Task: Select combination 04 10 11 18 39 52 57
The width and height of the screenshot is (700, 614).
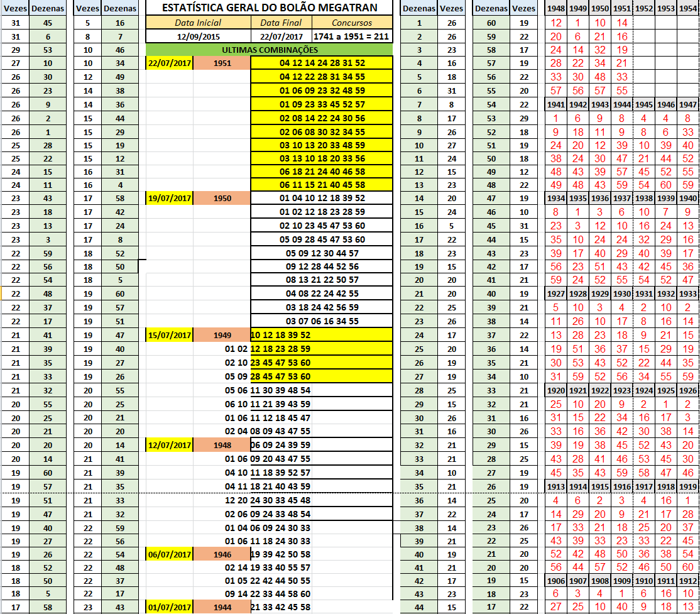Action: coord(268,473)
